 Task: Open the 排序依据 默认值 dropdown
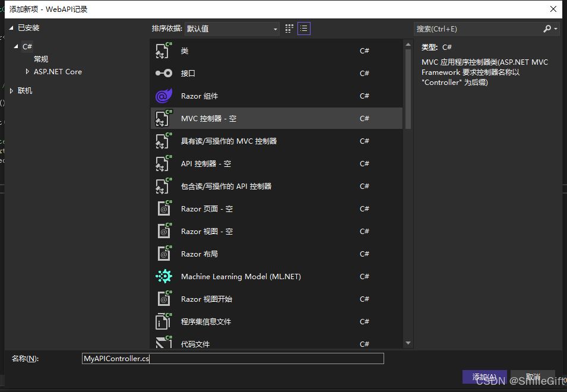click(x=232, y=29)
